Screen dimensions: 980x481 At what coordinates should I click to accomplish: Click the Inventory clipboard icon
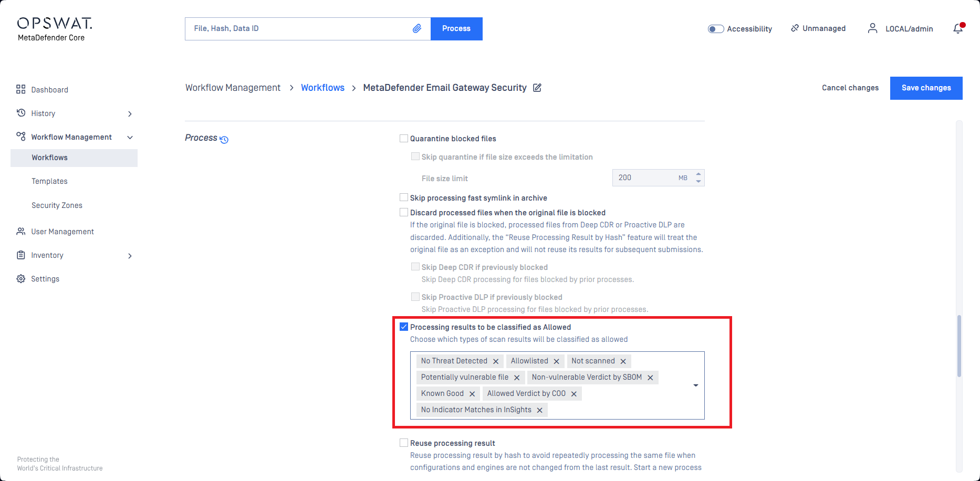coord(21,255)
